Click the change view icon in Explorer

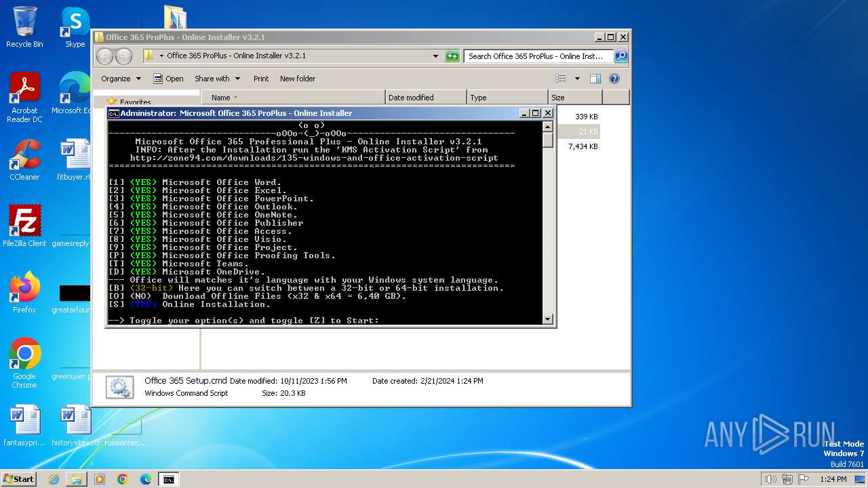pyautogui.click(x=561, y=79)
